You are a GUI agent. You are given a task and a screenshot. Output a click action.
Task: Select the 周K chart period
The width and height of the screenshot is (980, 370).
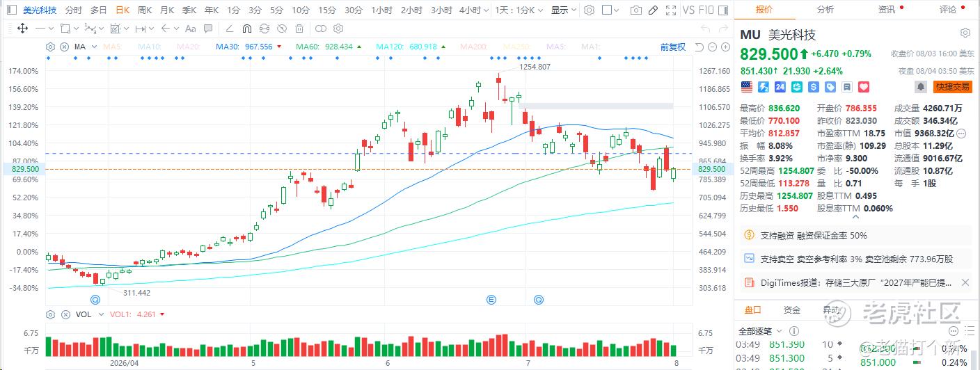coord(145,10)
